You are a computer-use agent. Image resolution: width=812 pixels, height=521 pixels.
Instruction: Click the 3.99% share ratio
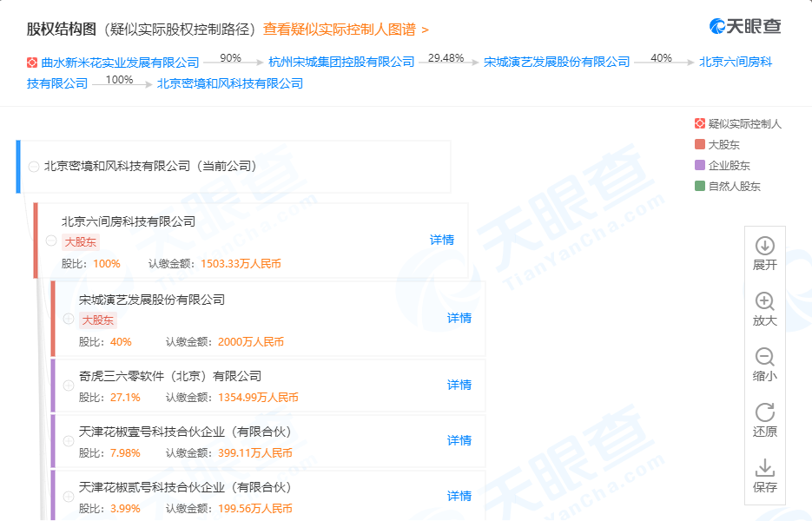pos(125,509)
